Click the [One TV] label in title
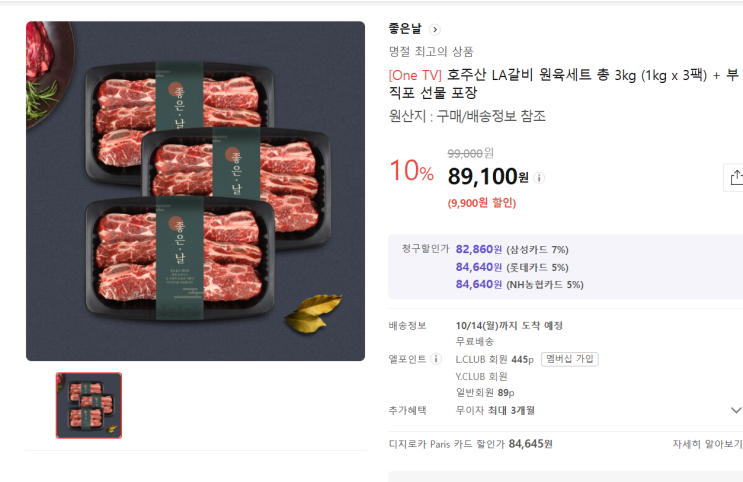The height and width of the screenshot is (482, 743). (x=415, y=75)
